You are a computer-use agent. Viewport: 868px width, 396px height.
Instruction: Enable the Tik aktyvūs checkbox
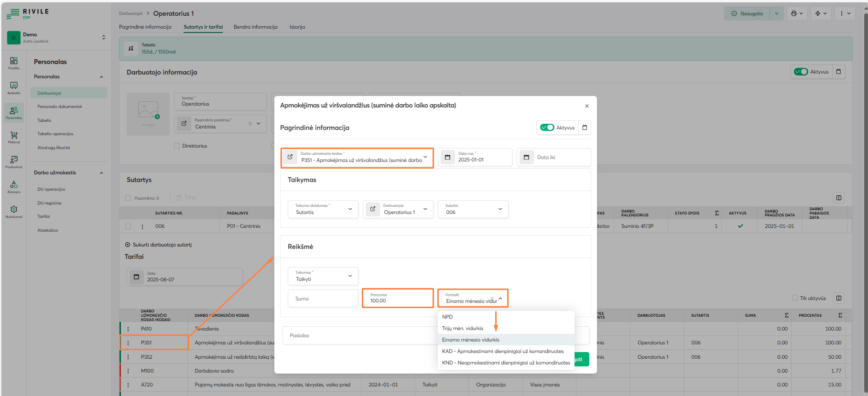[795, 298]
